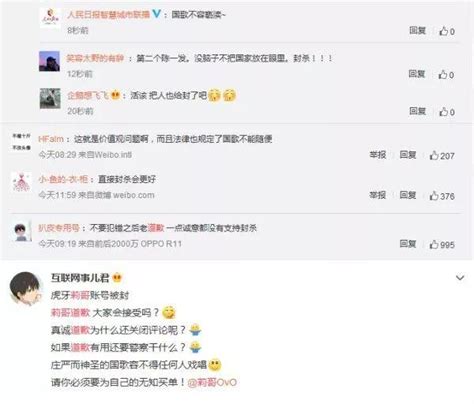The height and width of the screenshot is (404, 474).
Task: Like the 8秒前 comment from 人民日报
Action: tap(447, 31)
